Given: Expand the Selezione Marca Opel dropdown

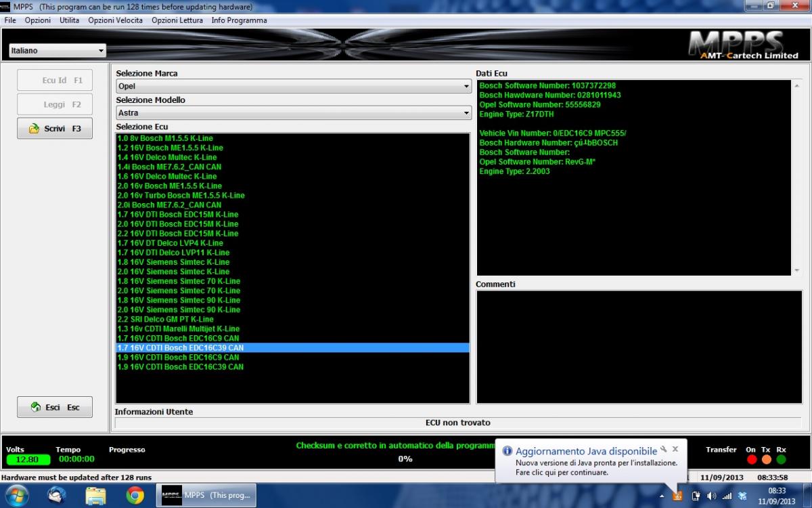Looking at the screenshot, I should [x=294, y=87].
